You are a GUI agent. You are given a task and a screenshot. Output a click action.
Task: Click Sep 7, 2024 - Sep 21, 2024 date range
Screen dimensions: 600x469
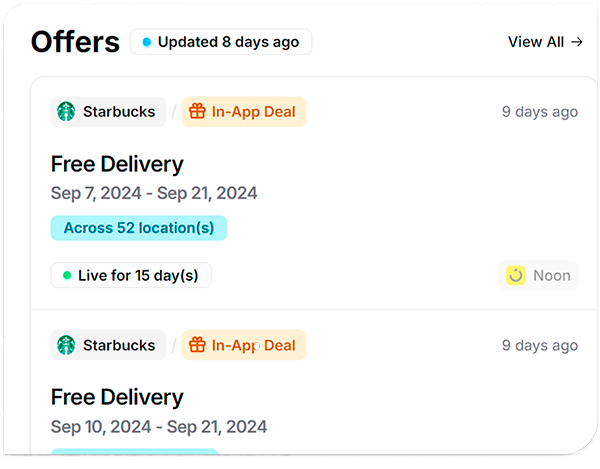[x=154, y=193]
